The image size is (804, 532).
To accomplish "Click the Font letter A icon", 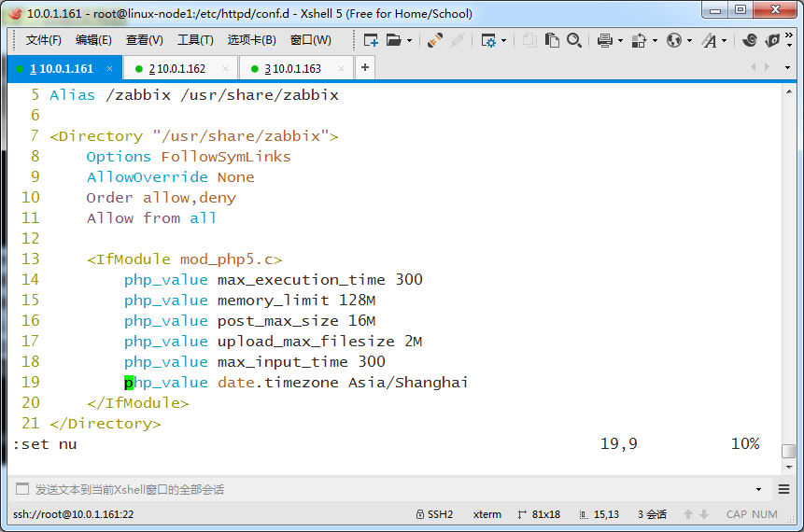I will tap(709, 40).
